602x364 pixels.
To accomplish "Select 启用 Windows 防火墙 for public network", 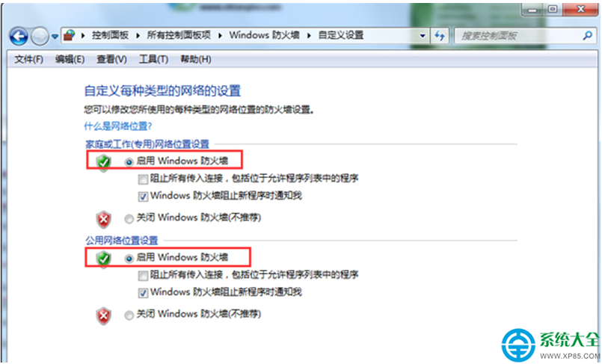I will pos(129,259).
